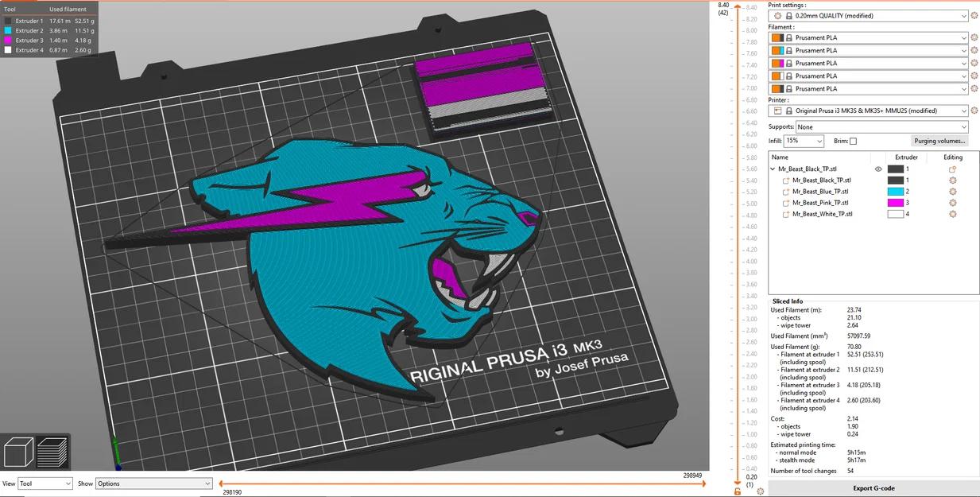Click the Sliced Info heading

[788, 301]
